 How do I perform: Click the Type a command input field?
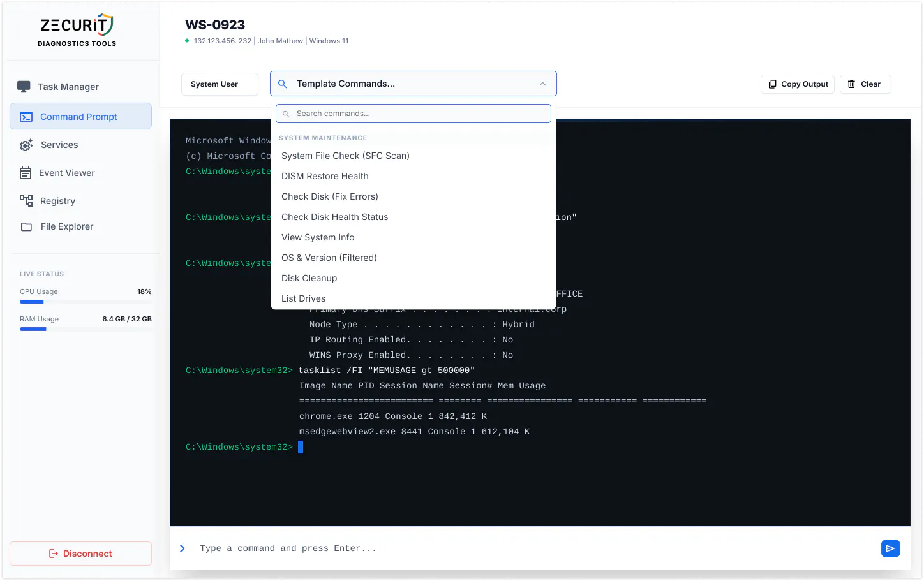536,548
